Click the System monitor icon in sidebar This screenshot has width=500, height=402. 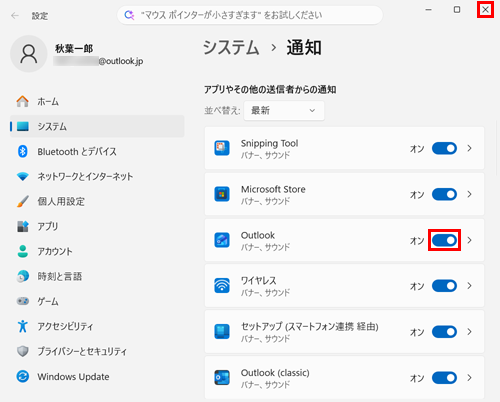[23, 126]
